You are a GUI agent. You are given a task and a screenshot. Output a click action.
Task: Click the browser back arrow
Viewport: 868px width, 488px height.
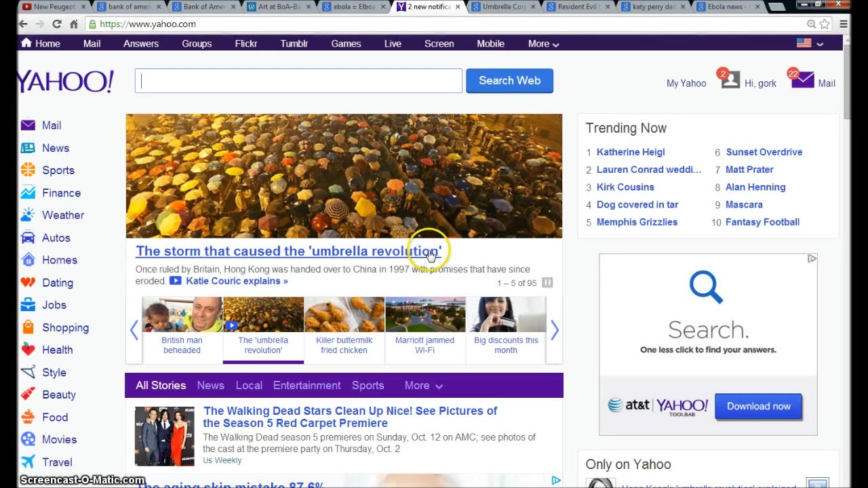(x=23, y=24)
